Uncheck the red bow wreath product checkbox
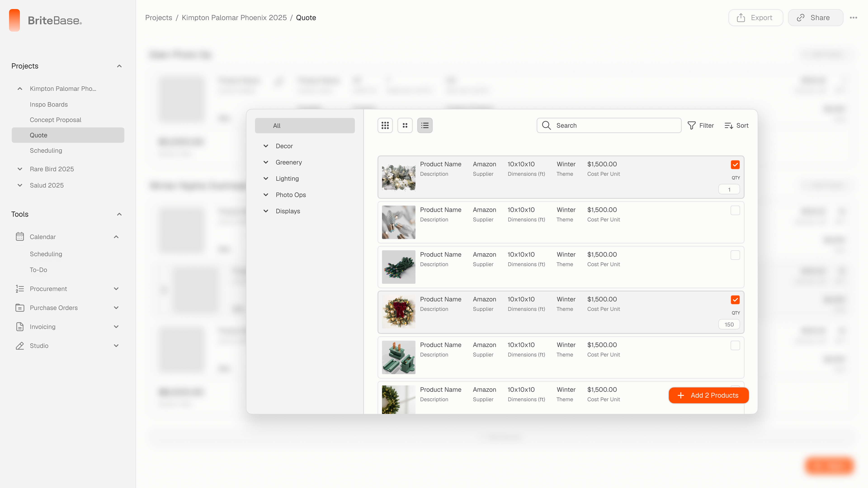The width and height of the screenshot is (868, 488). (735, 300)
